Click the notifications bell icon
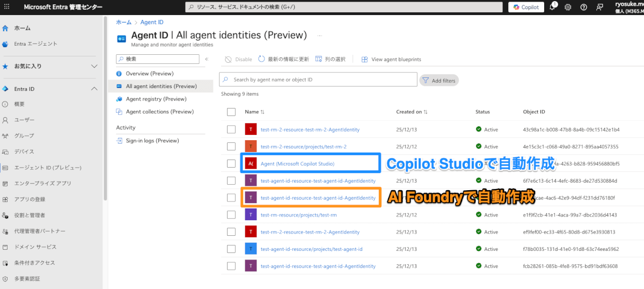The width and height of the screenshot is (644, 289). click(552, 7)
